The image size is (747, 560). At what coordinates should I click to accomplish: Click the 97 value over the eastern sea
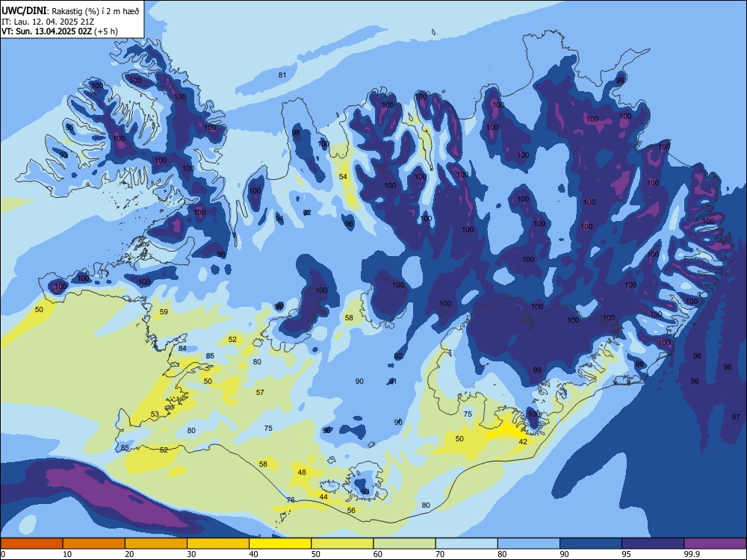coord(736,417)
